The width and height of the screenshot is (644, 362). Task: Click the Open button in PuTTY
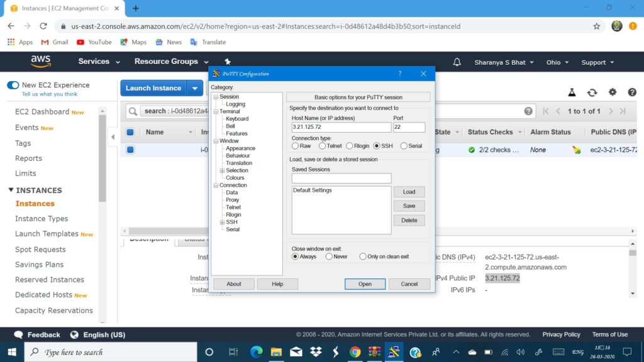point(365,284)
